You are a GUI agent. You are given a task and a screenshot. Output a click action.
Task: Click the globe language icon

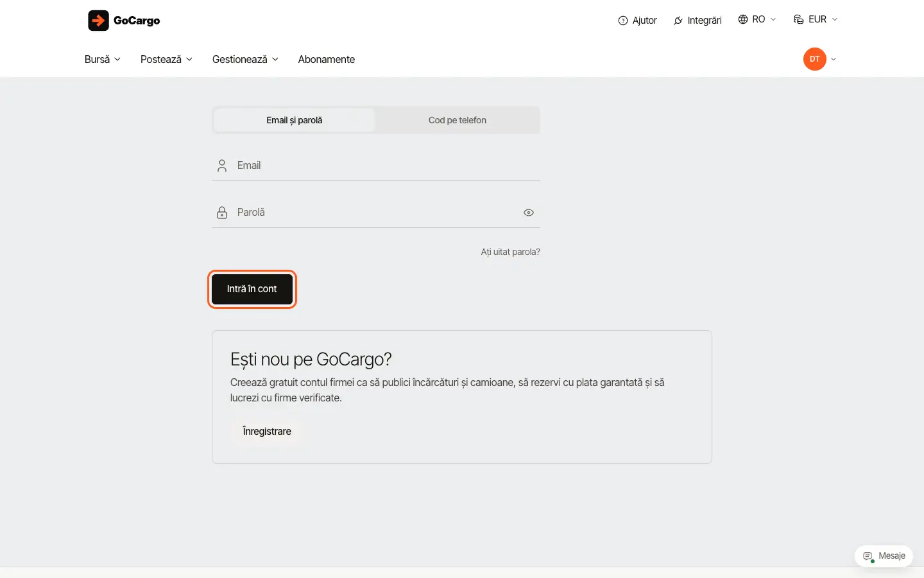pos(743,19)
